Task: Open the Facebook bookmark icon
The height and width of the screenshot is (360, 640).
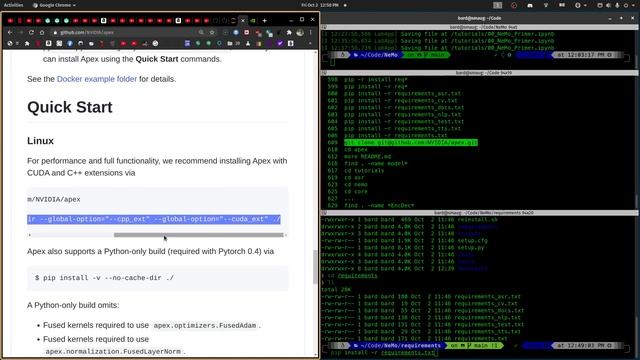Action: coord(70,43)
